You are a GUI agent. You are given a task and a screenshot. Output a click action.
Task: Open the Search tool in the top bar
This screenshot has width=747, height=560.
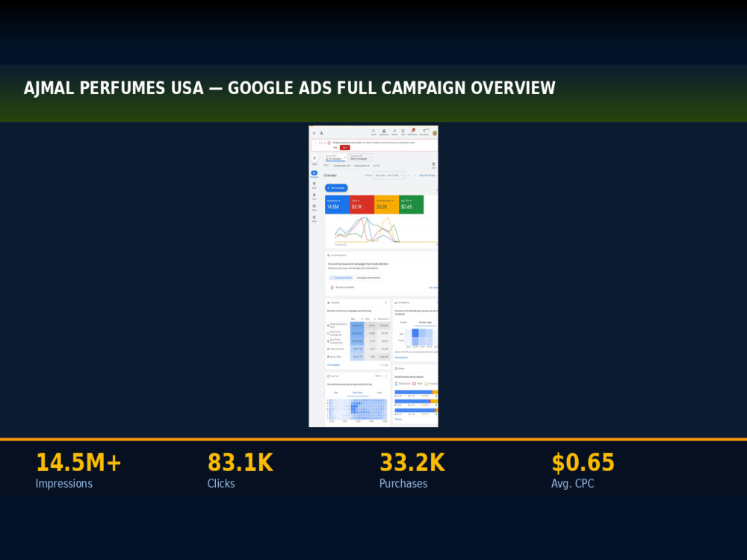[373, 132]
